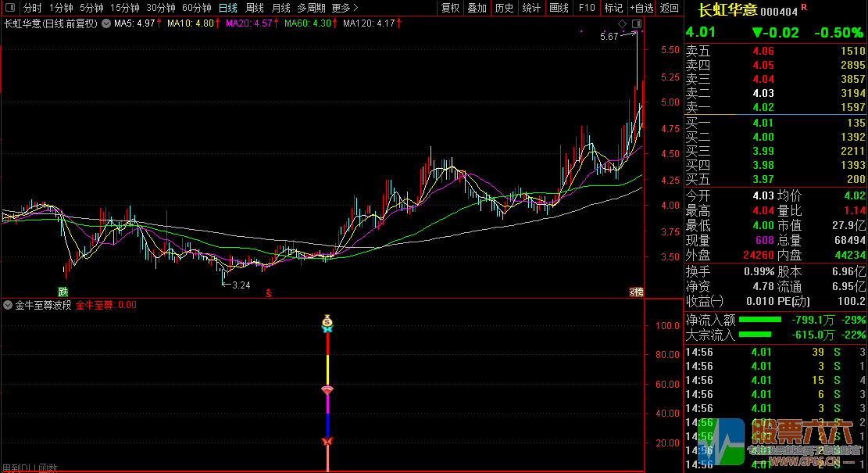Click the right panel toggle icon
This screenshot has width=868, height=473.
point(636,23)
